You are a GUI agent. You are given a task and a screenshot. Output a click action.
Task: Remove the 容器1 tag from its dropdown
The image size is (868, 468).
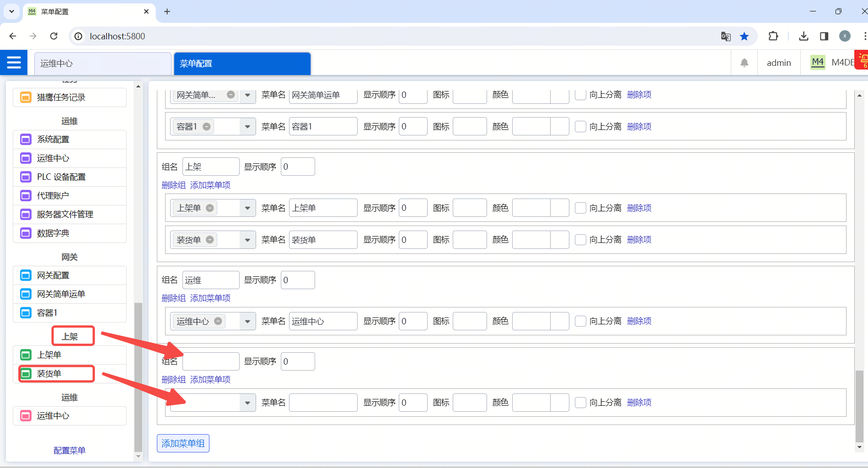tap(207, 127)
